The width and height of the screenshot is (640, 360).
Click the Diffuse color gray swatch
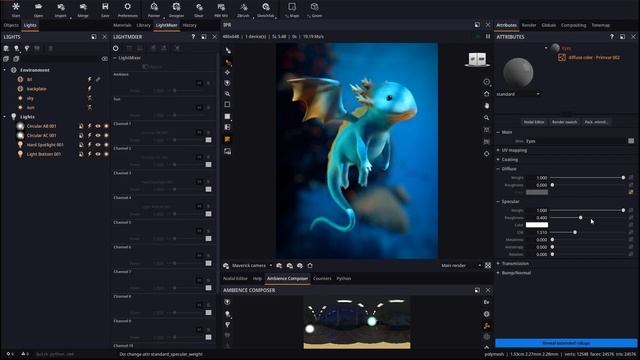click(537, 192)
